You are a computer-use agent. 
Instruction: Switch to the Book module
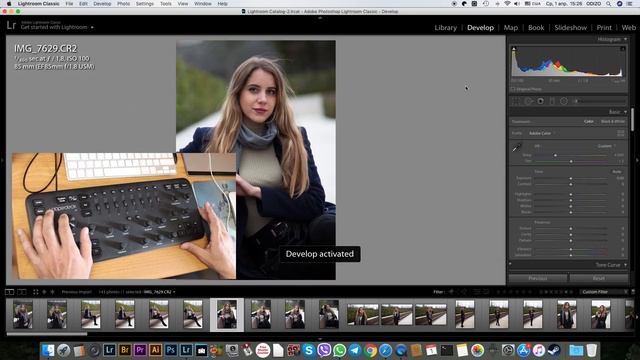(x=536, y=28)
